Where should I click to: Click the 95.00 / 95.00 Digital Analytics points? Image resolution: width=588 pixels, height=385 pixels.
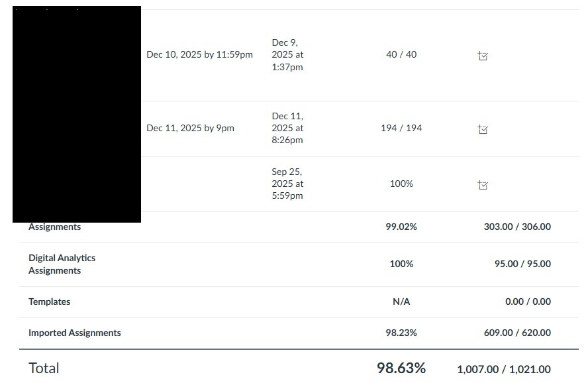[x=522, y=264]
